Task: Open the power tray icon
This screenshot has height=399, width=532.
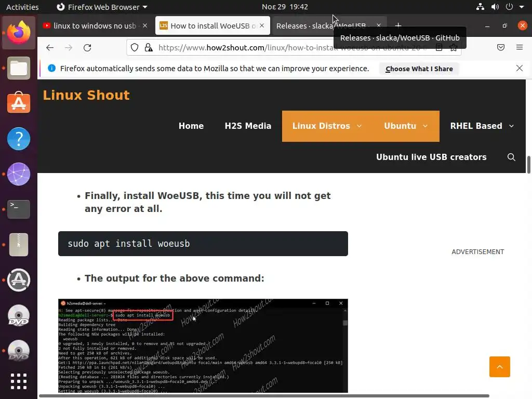Action: click(509, 7)
